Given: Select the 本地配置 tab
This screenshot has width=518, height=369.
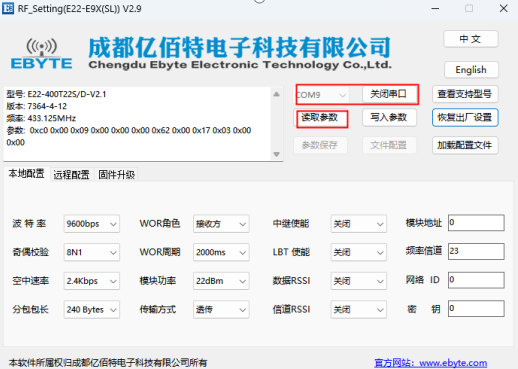Looking at the screenshot, I should (27, 174).
